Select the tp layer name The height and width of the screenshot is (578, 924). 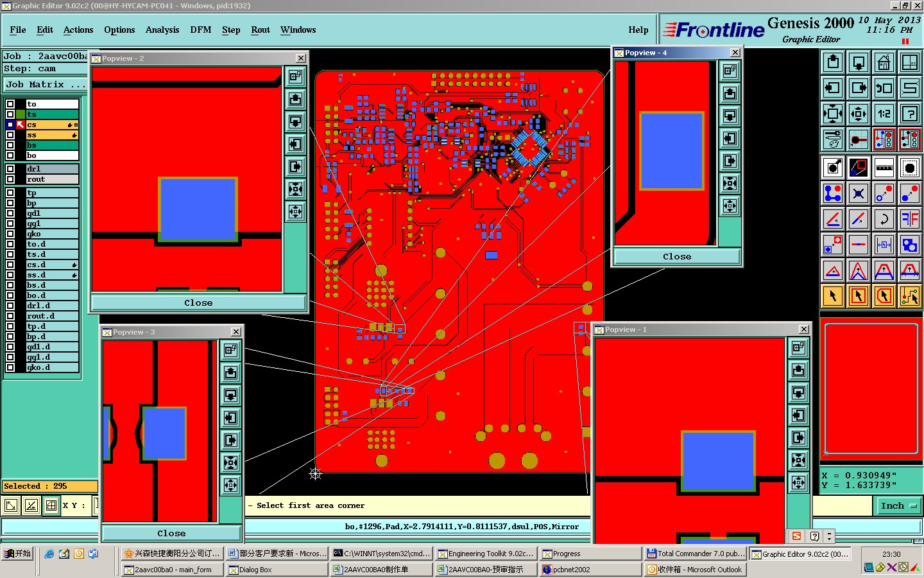[51, 193]
